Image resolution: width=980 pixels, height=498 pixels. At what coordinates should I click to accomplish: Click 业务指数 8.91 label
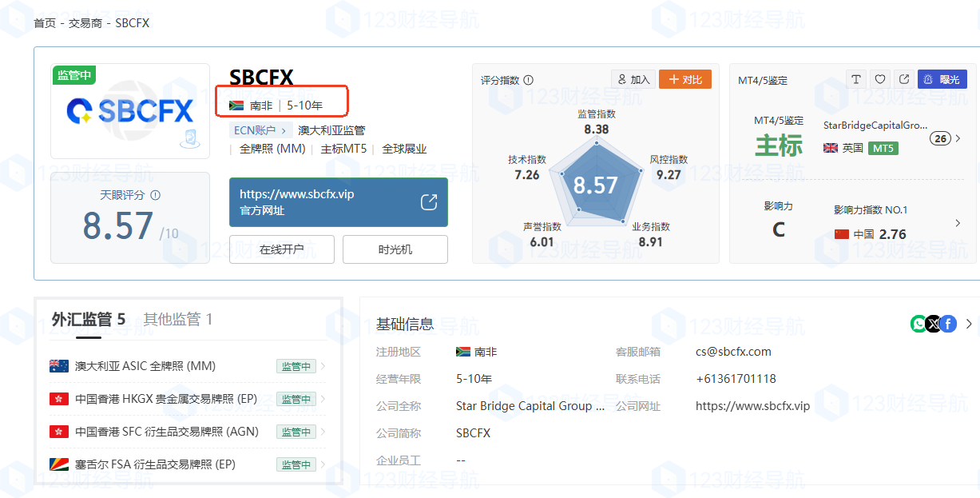[651, 234]
